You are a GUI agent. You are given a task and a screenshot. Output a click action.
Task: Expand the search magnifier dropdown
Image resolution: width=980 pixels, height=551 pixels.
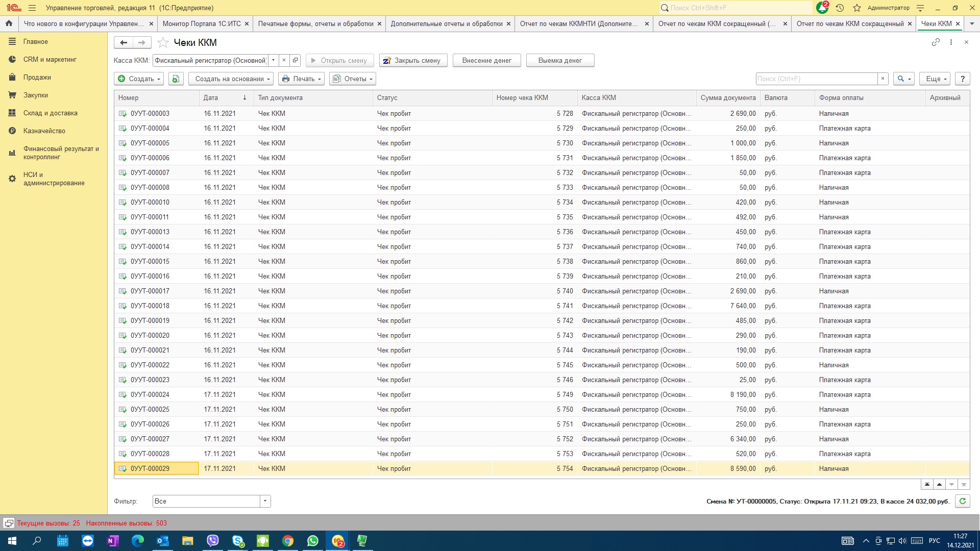click(x=903, y=79)
